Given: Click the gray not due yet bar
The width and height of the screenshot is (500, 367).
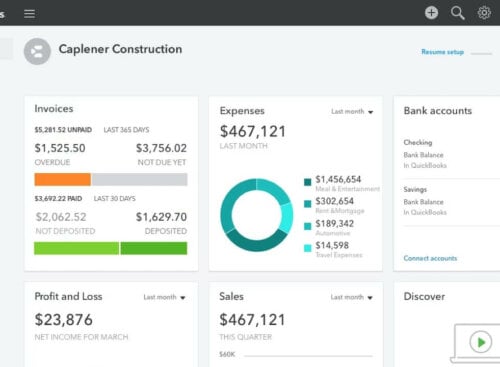Looking at the screenshot, I should click(140, 179).
